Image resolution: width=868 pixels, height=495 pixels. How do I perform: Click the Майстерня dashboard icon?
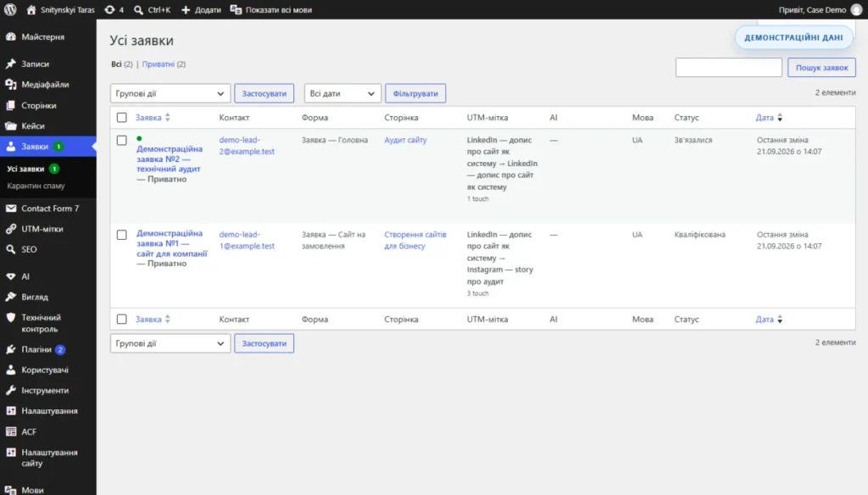pos(10,36)
